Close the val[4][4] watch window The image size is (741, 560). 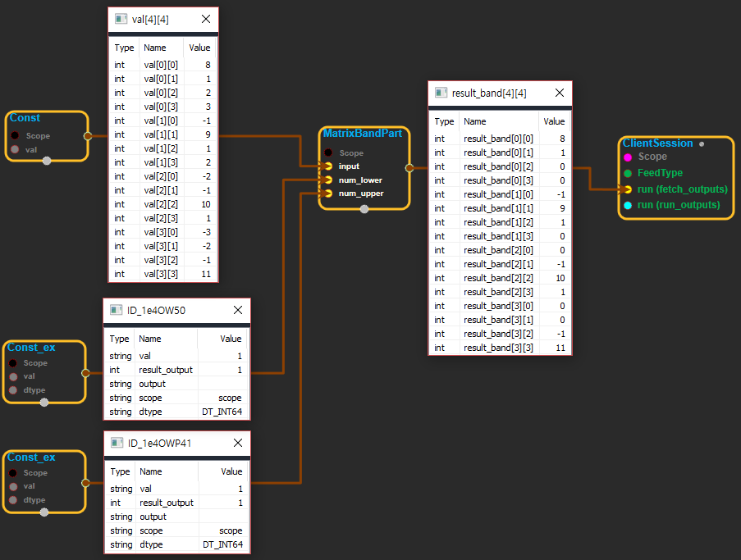click(x=205, y=18)
